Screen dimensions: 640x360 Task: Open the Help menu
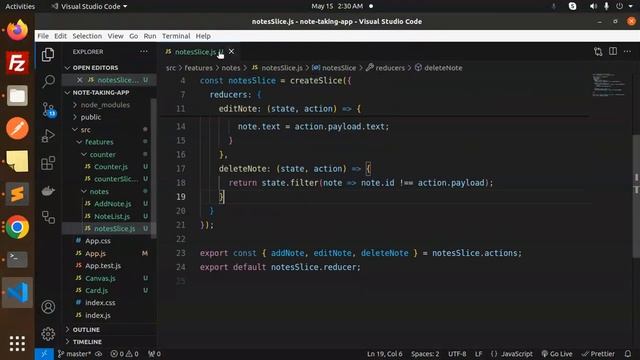tap(203, 36)
